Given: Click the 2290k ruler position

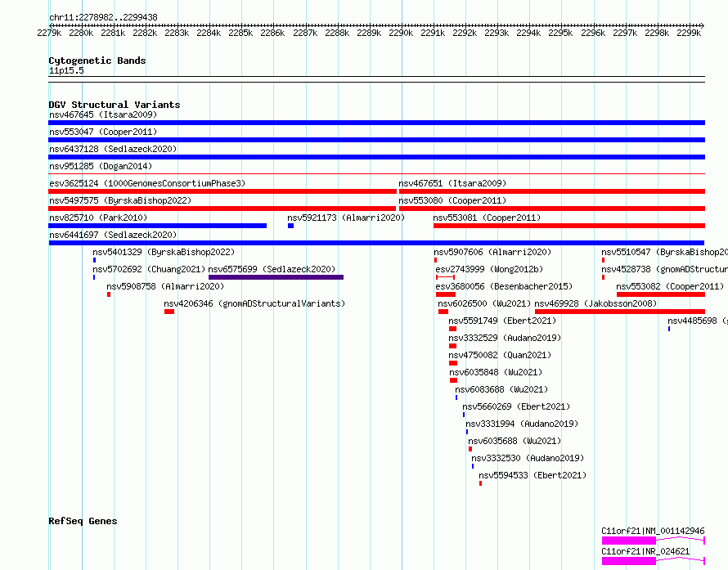Looking at the screenshot, I should click(x=401, y=33).
